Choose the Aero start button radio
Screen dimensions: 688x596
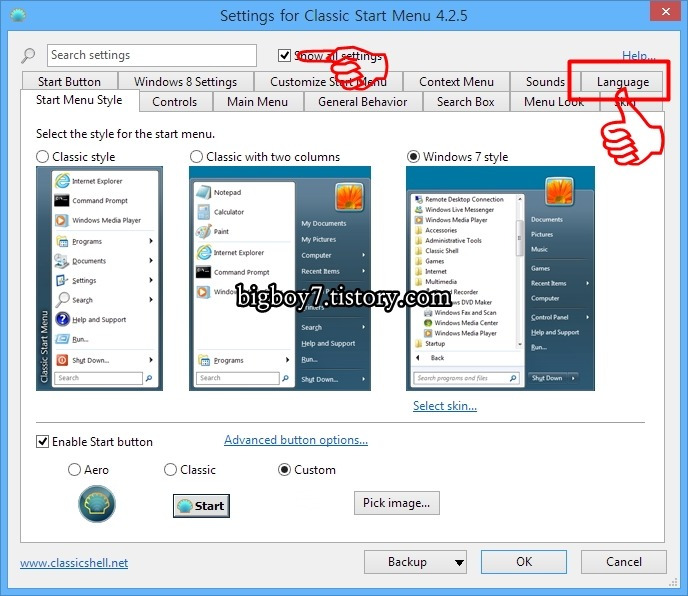(x=74, y=470)
